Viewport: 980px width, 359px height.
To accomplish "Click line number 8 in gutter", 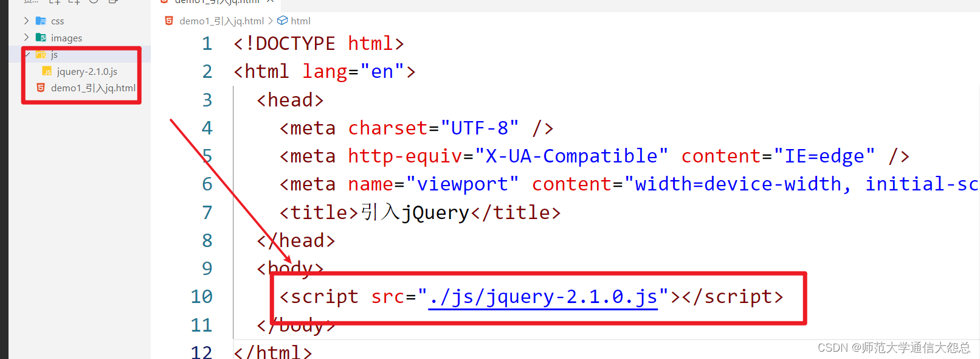I will pos(207,240).
